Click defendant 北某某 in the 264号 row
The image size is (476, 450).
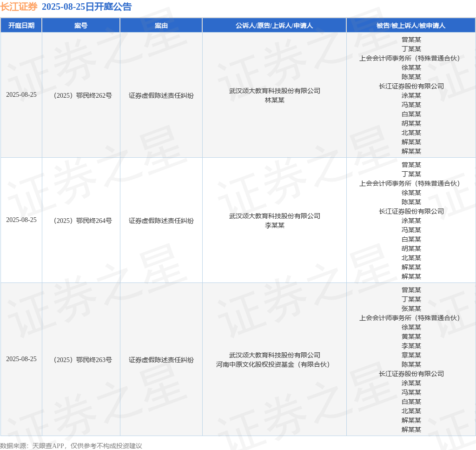point(411,258)
